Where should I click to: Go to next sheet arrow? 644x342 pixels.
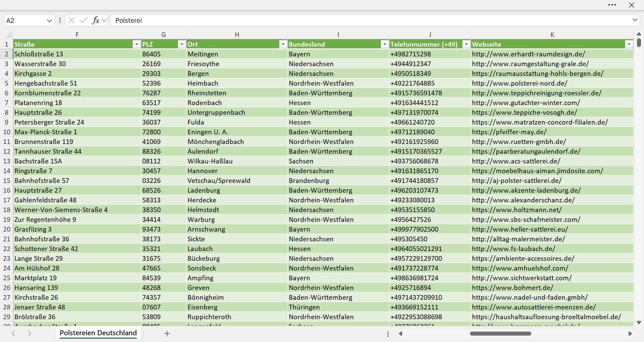30,333
